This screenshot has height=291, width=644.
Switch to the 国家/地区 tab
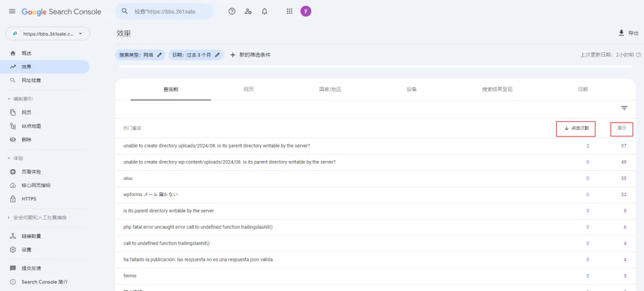[x=330, y=89]
